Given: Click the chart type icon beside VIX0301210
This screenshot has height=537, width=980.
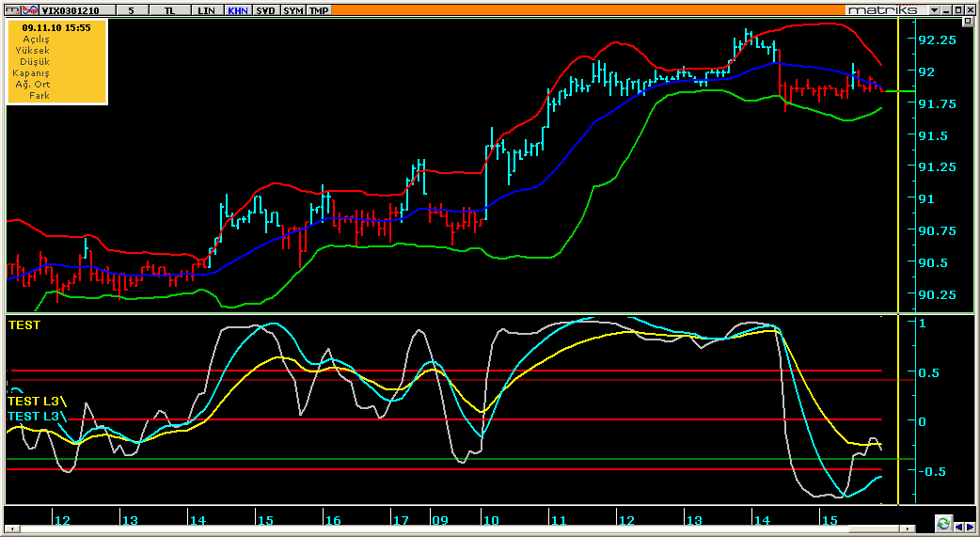Looking at the screenshot, I should [x=32, y=9].
